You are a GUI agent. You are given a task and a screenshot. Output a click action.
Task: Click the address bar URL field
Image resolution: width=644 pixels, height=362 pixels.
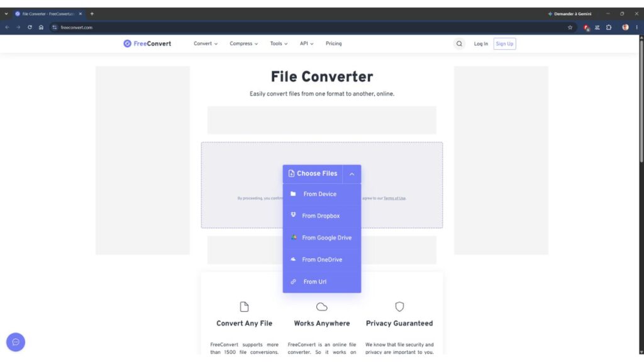click(312, 28)
